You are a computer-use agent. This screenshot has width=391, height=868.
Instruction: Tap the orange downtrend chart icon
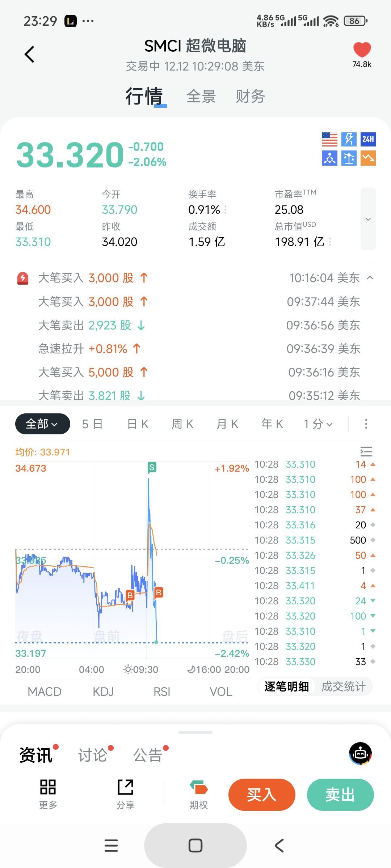point(368,158)
